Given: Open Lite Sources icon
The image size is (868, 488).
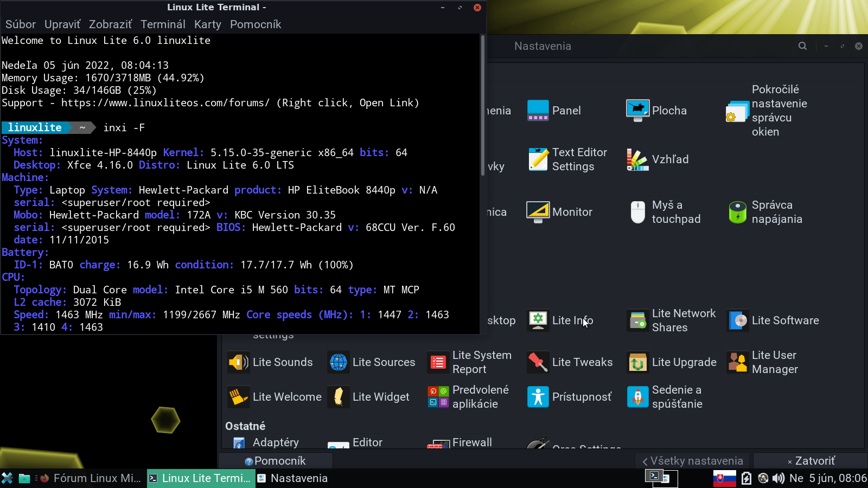Looking at the screenshot, I should pyautogui.click(x=339, y=362).
